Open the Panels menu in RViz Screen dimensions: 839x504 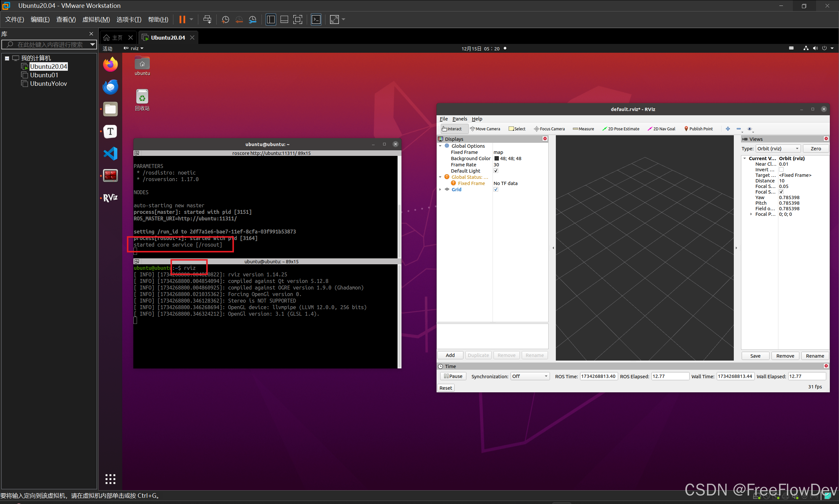[459, 119]
